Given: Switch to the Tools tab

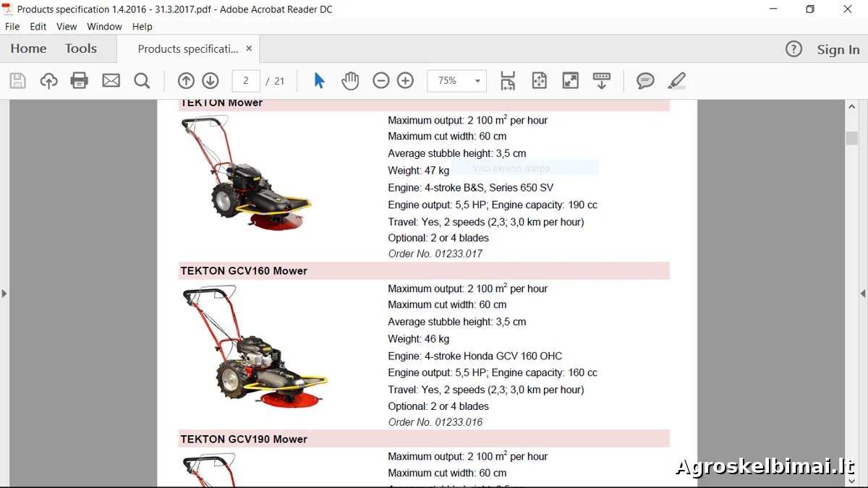Looking at the screenshot, I should 81,48.
